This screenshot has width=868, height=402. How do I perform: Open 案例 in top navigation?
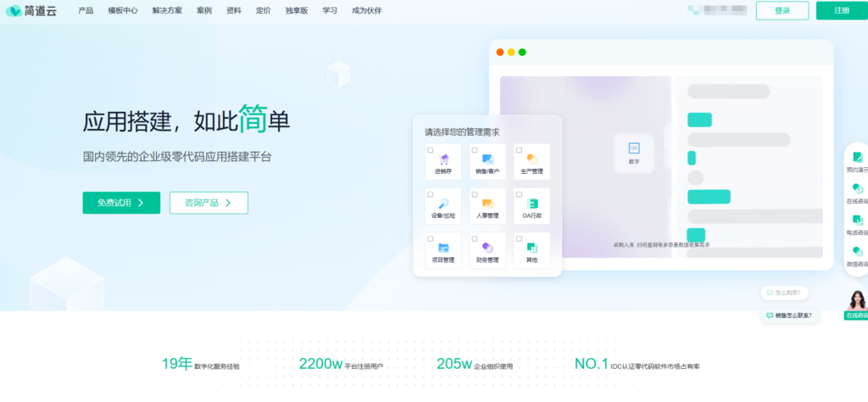(x=204, y=10)
